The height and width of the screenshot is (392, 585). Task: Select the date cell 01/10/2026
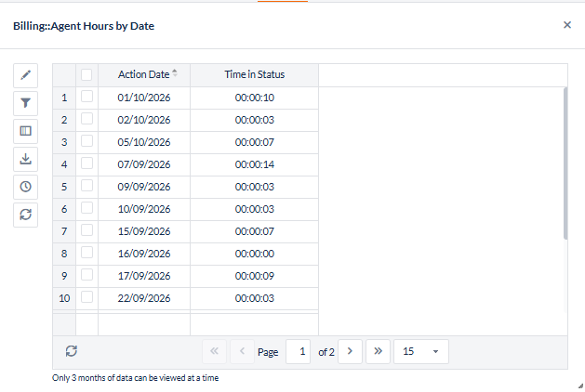(x=144, y=98)
